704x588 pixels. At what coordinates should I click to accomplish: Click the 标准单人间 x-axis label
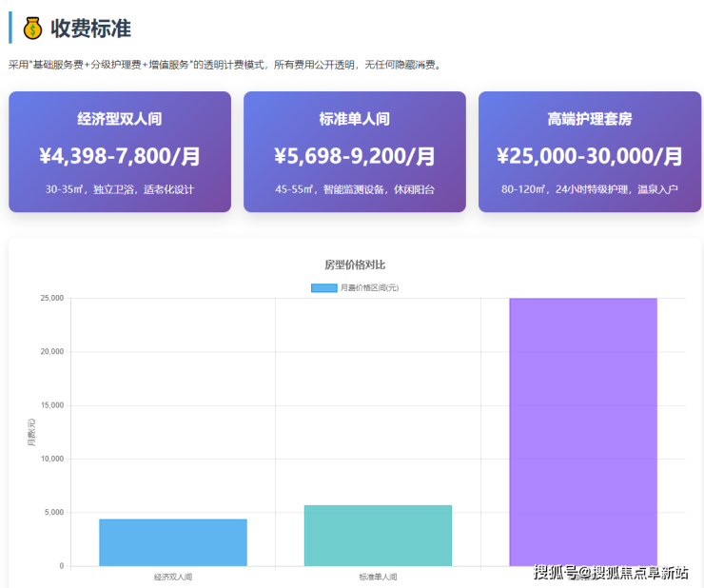click(378, 577)
